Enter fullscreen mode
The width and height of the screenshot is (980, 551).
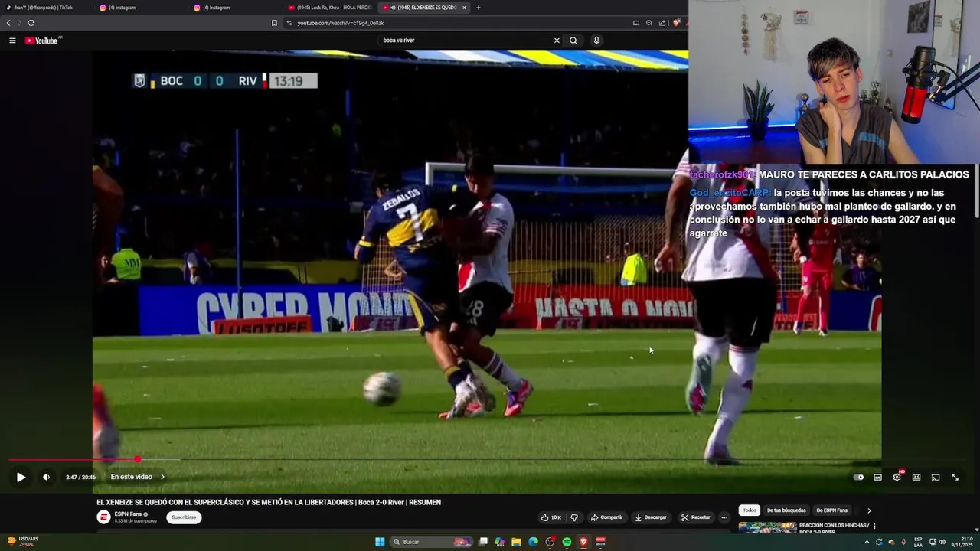point(955,477)
